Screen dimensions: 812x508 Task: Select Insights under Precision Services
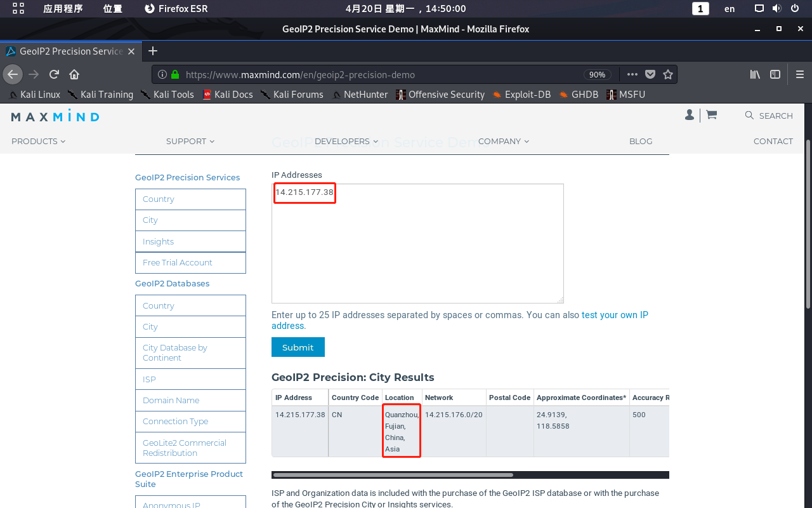pos(190,241)
